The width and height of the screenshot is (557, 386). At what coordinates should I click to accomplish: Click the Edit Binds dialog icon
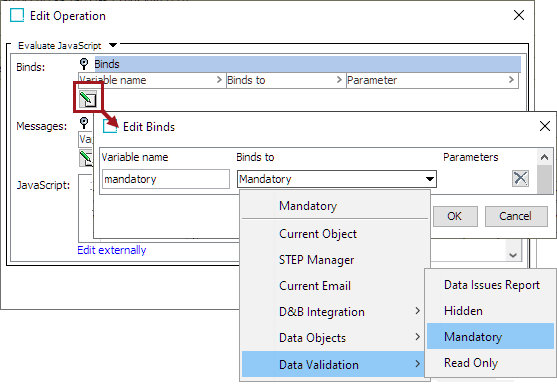[110, 126]
